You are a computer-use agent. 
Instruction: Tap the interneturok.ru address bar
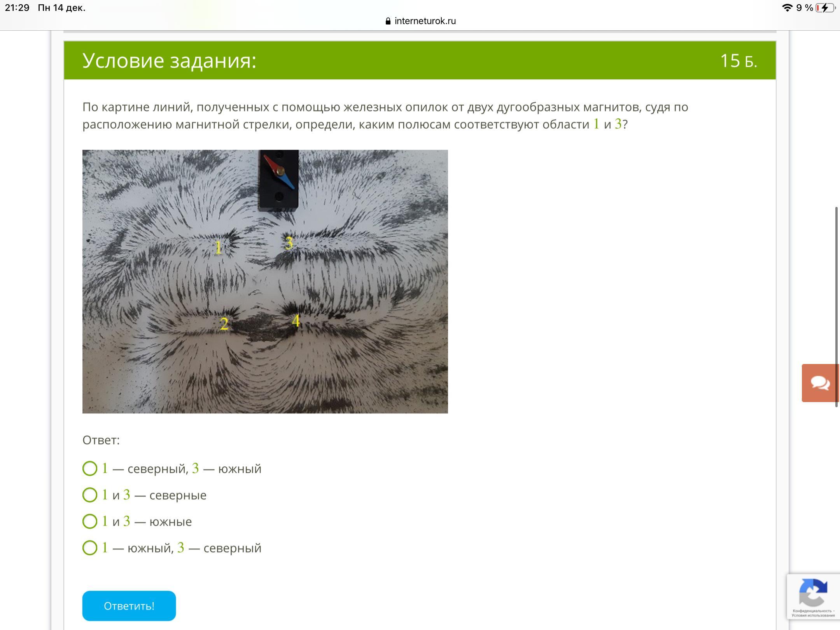click(x=420, y=21)
